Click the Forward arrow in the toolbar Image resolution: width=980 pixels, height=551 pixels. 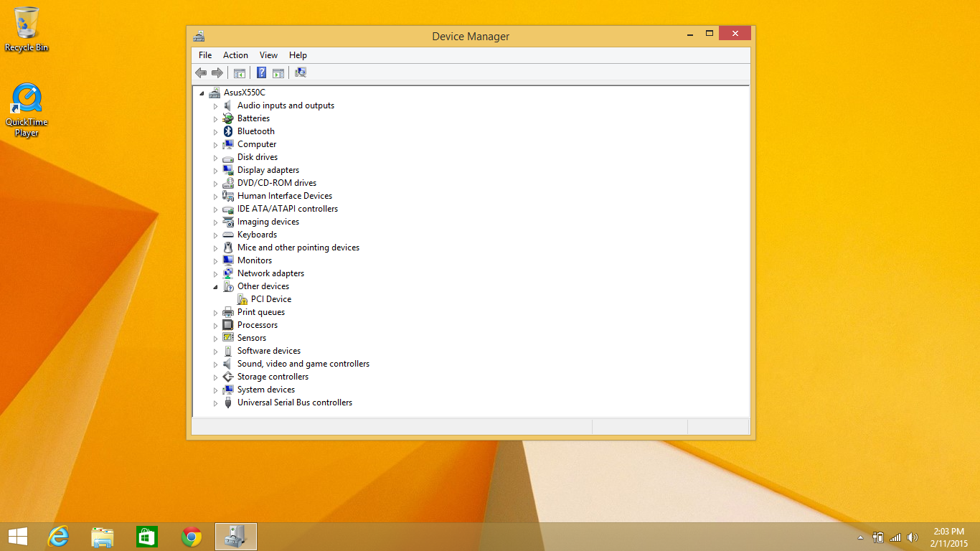[217, 72]
